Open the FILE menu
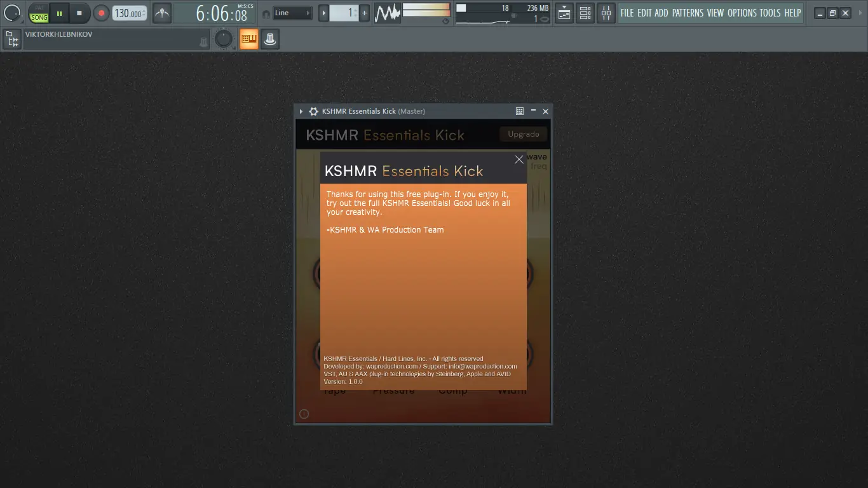Image resolution: width=868 pixels, height=488 pixels. (x=627, y=13)
